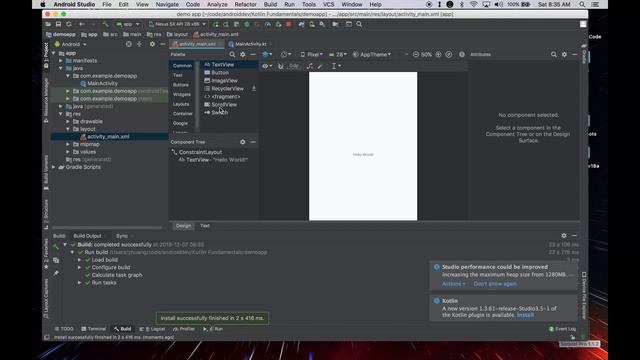Select the Layouts palette category
Image resolution: width=640 pixels, height=360 pixels.
181,104
